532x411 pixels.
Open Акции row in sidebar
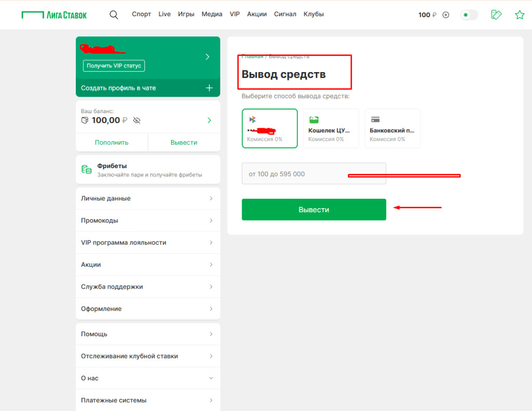[x=148, y=265]
